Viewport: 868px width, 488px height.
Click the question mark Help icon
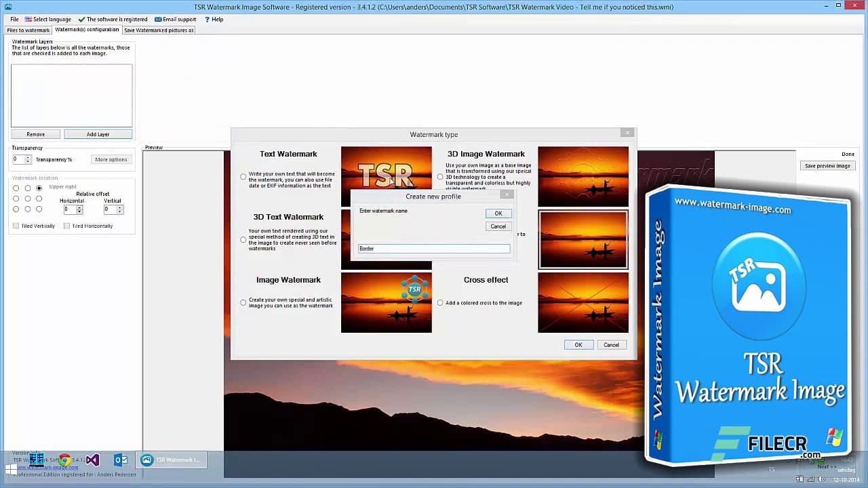pos(207,20)
